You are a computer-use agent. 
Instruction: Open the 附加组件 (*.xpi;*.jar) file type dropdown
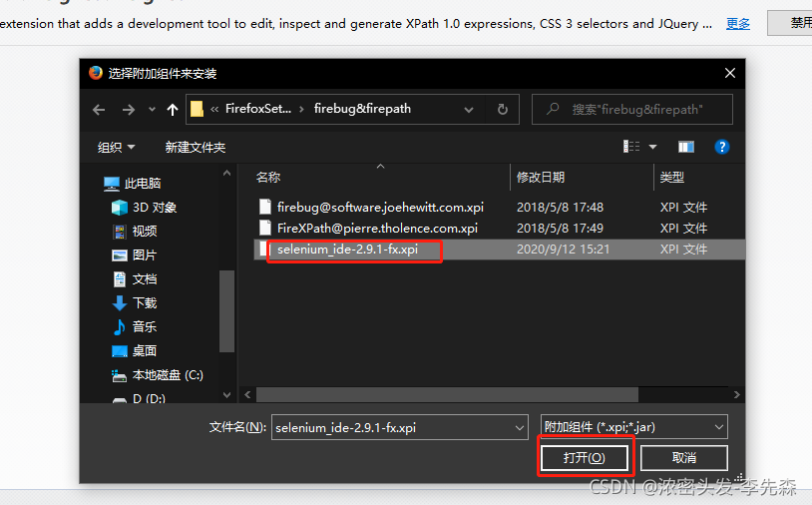(633, 427)
